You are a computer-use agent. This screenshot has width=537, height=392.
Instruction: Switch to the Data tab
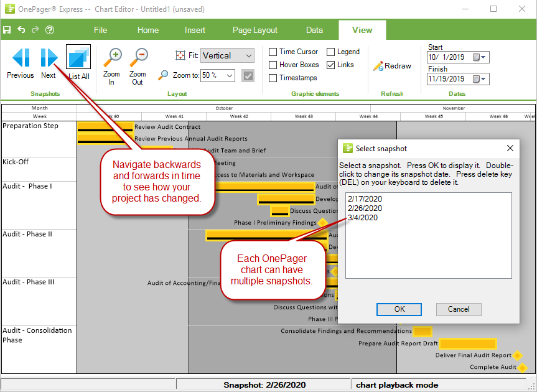tap(314, 30)
